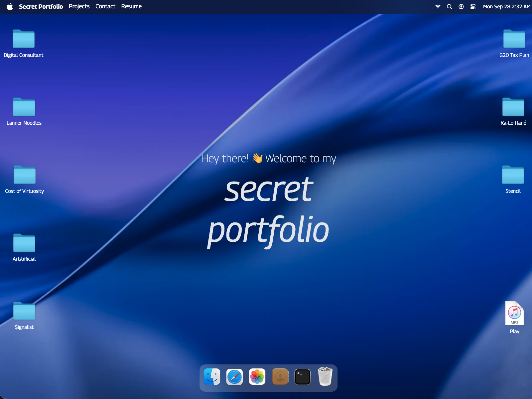Open the Cost of Virtuosity folder
This screenshot has width=532, height=399.
tap(25, 175)
